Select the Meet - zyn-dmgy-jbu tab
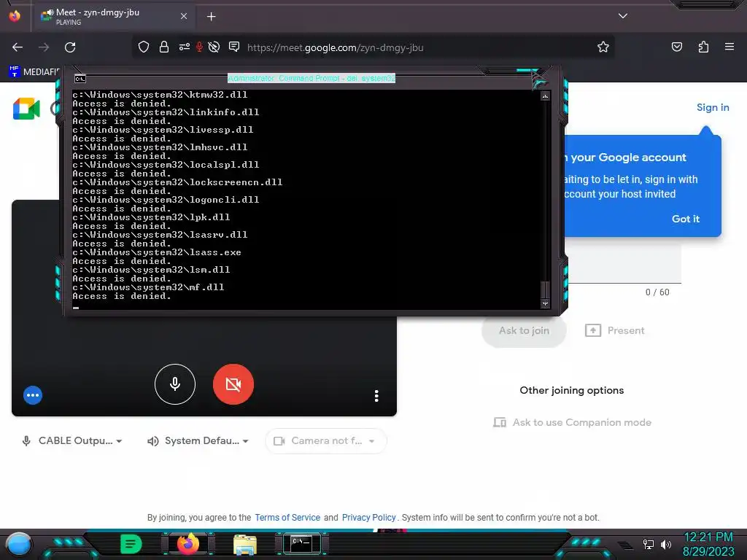 113,17
